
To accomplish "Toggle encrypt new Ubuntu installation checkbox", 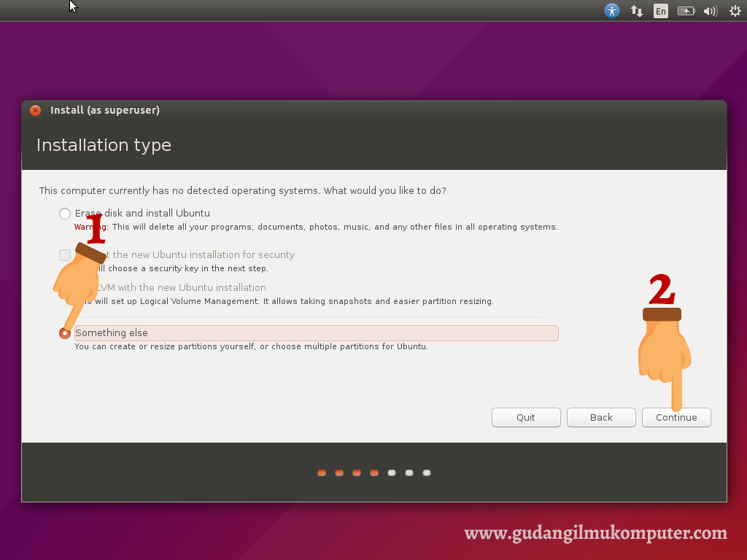I will pos(65,255).
